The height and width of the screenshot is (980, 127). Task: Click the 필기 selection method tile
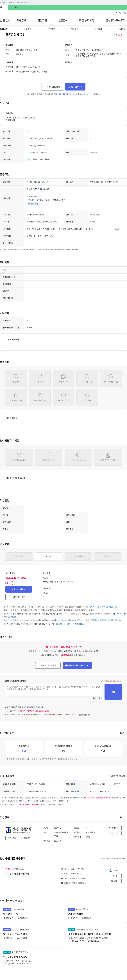[x=78, y=556]
